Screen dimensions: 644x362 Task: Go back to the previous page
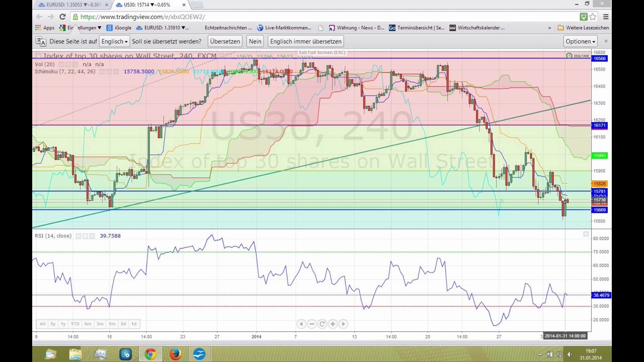coord(39,17)
